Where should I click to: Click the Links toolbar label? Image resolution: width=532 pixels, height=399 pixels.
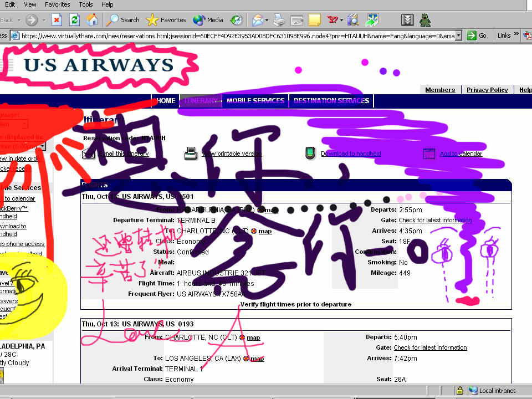(x=504, y=35)
